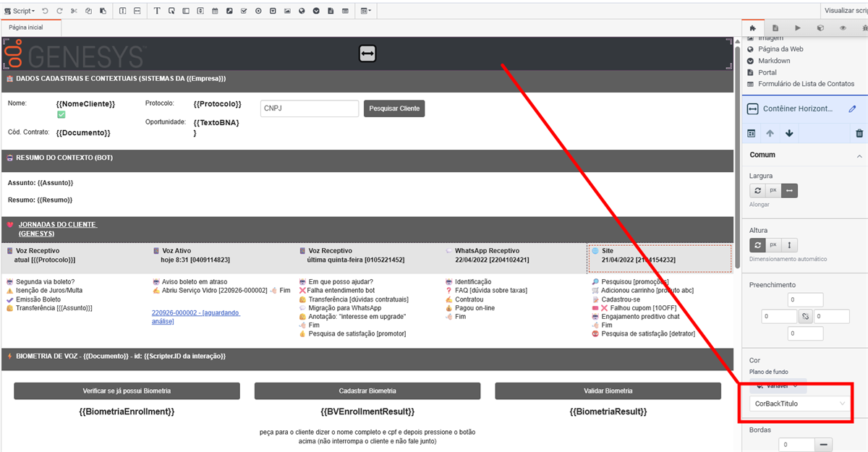Click the canvas vertical scrollbar
The image size is (868, 452).
[737, 159]
